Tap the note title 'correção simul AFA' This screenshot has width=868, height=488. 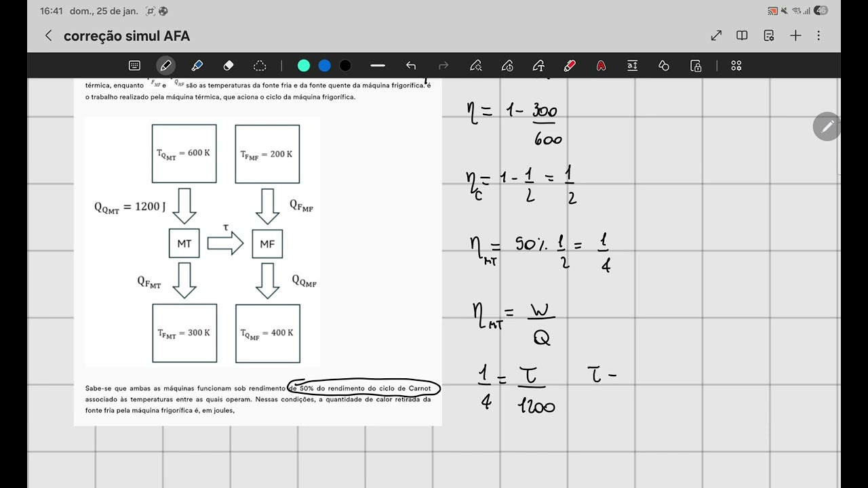pos(127,36)
